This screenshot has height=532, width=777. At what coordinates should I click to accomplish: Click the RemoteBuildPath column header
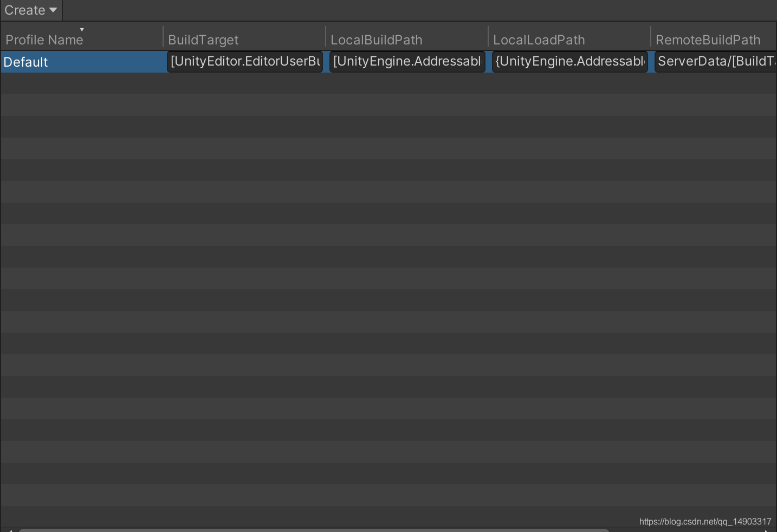click(708, 39)
